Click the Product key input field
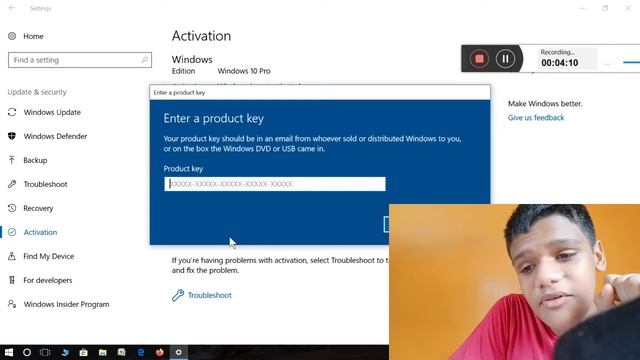Viewport: 640px width, 360px height. click(x=275, y=184)
